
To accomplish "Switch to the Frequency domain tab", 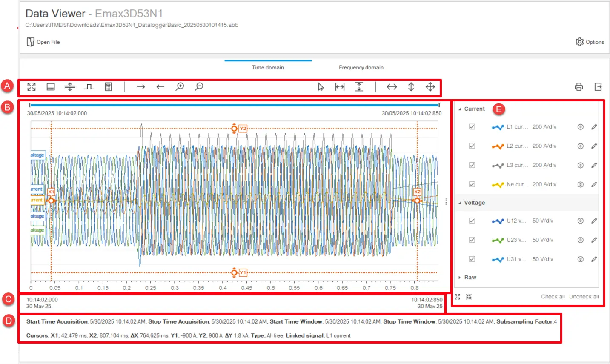I will coord(361,67).
